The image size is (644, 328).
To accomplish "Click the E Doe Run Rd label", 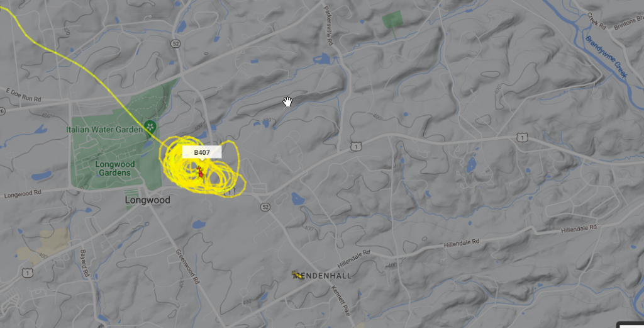I will pos(23,94).
